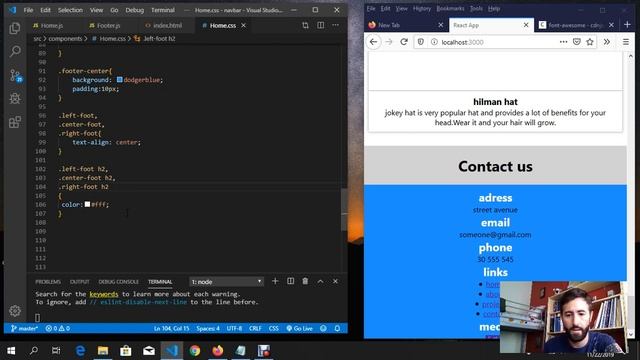Close the Home.css editor tab

[244, 25]
